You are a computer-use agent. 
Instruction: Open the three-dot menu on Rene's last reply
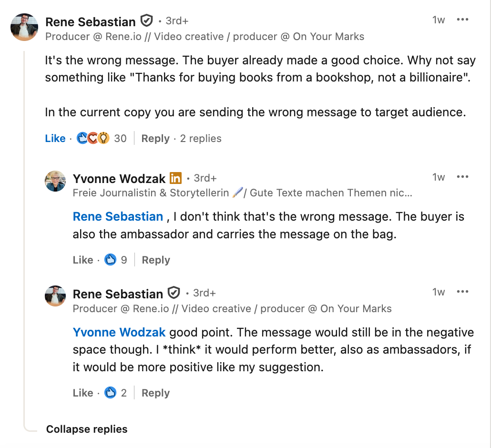point(462,292)
